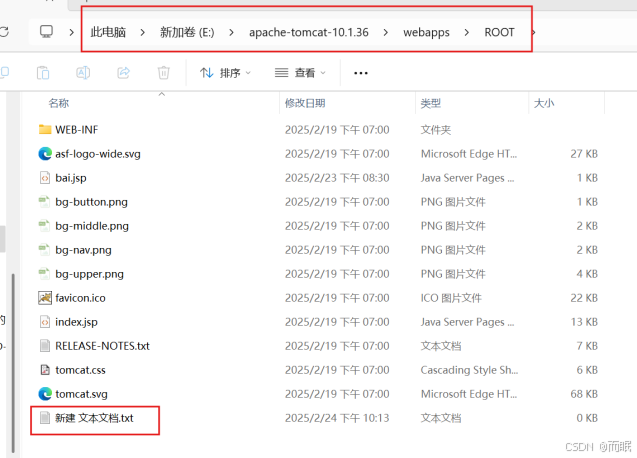Click the favicon.ico file icon
This screenshot has width=637, height=458.
[x=45, y=298]
